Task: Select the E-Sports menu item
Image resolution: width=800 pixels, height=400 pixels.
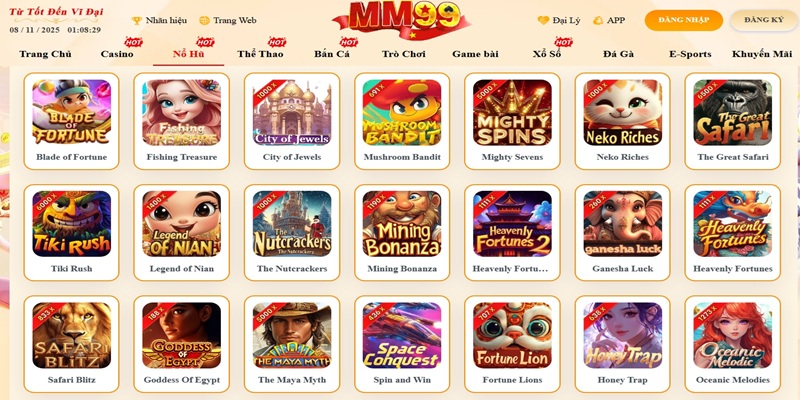Action: 690,54
